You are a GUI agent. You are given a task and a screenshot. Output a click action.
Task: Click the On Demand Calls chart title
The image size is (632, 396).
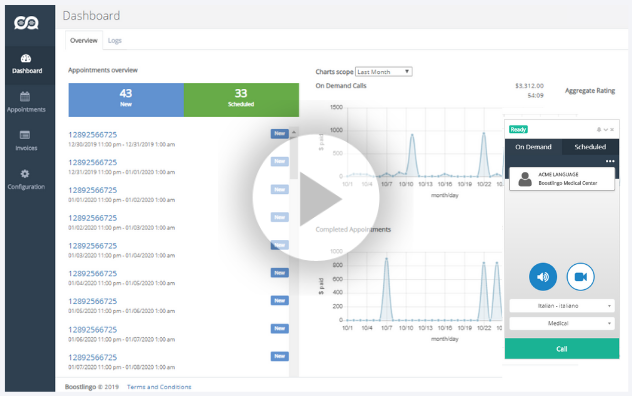(x=341, y=85)
